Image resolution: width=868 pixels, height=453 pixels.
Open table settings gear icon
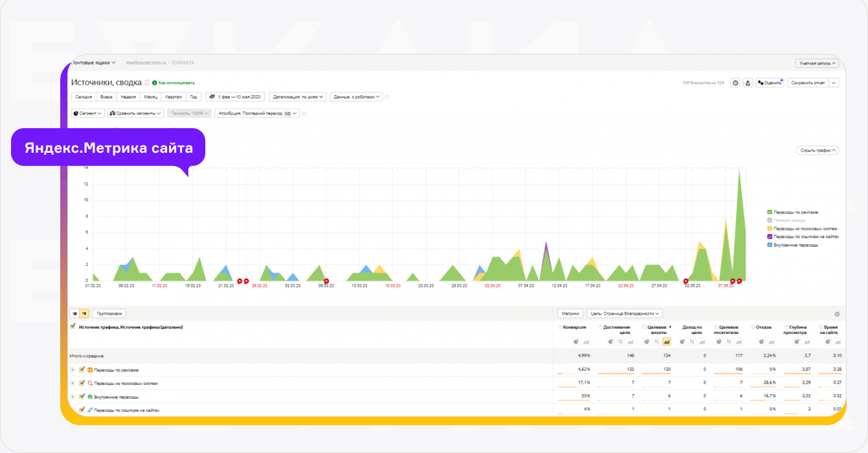(x=837, y=314)
